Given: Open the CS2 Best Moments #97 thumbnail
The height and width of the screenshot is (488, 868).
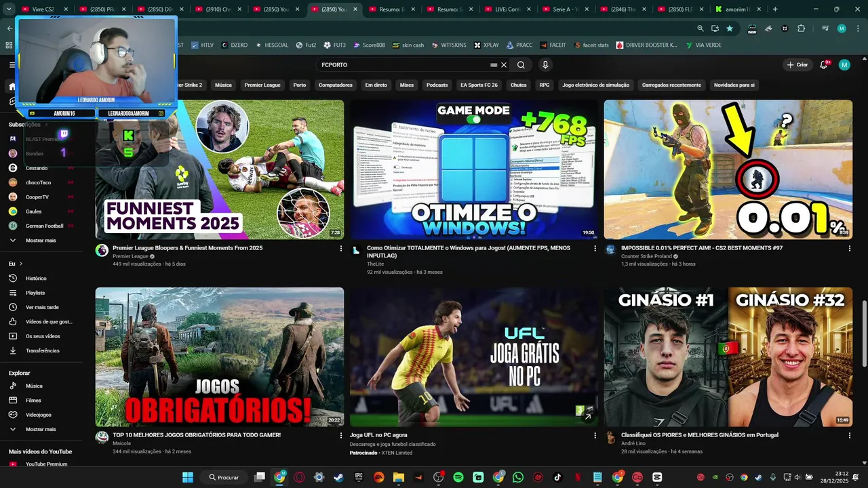Looking at the screenshot, I should tap(728, 169).
